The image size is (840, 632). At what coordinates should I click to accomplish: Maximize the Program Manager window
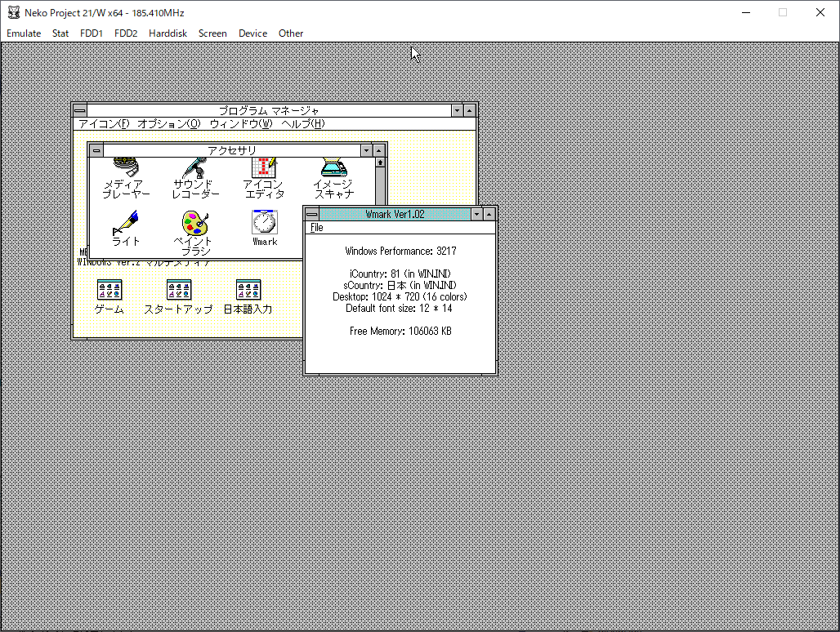coord(469,110)
